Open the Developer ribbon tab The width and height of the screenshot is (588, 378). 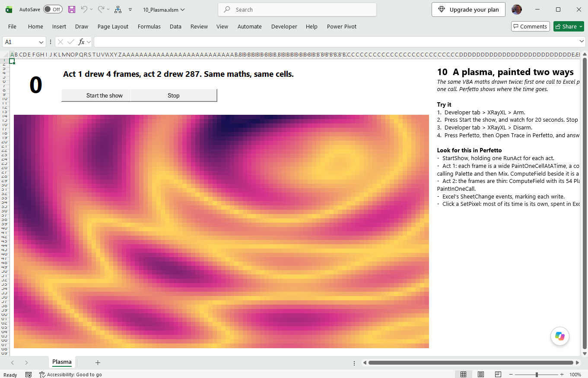284,26
